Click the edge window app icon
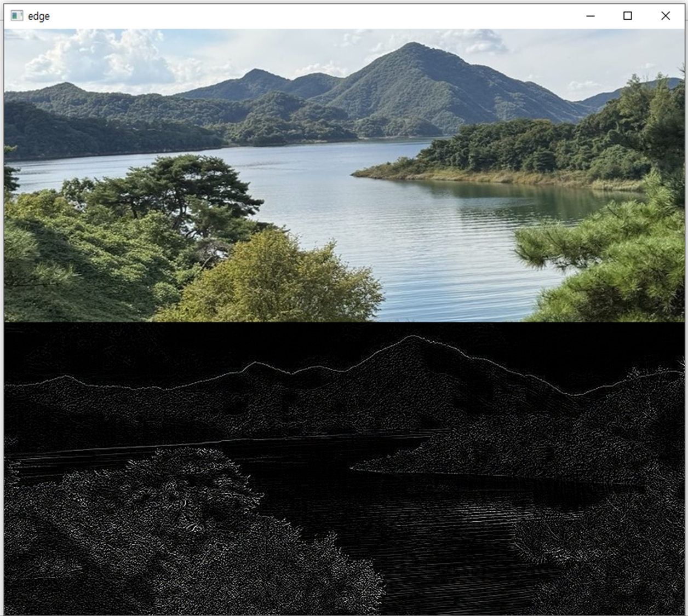Image resolution: width=688 pixels, height=616 pixels. tap(17, 16)
